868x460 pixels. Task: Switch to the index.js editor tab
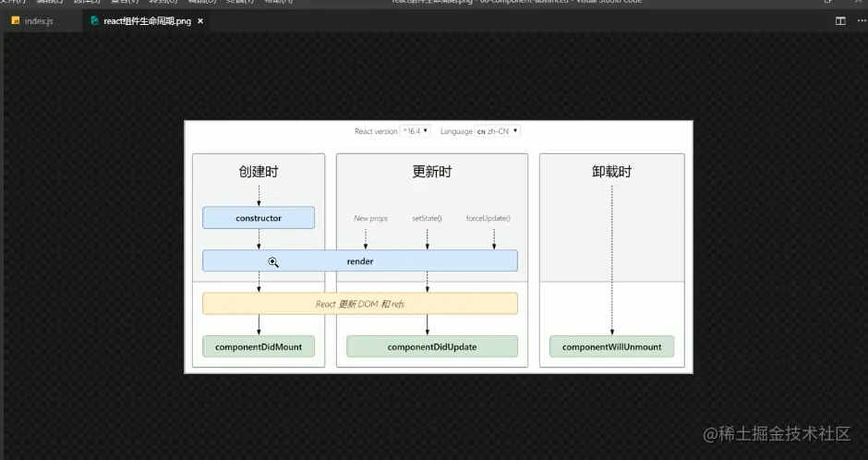click(x=42, y=21)
